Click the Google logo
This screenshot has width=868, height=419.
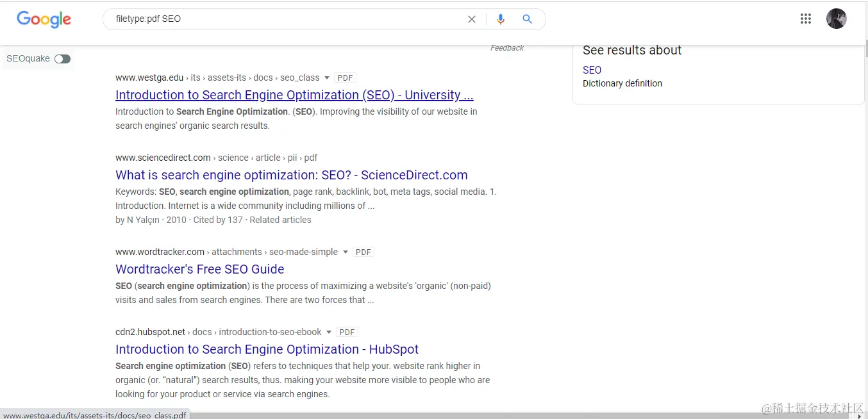click(x=44, y=19)
